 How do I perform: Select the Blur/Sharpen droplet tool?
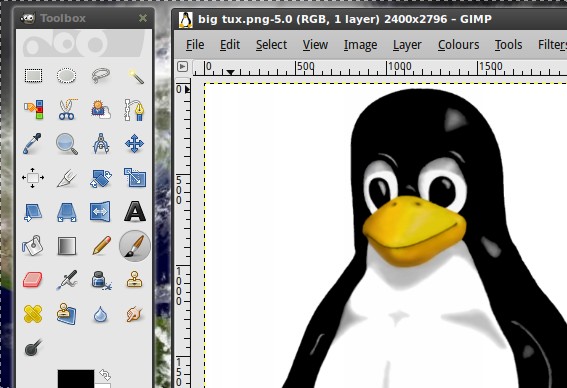pos(101,315)
